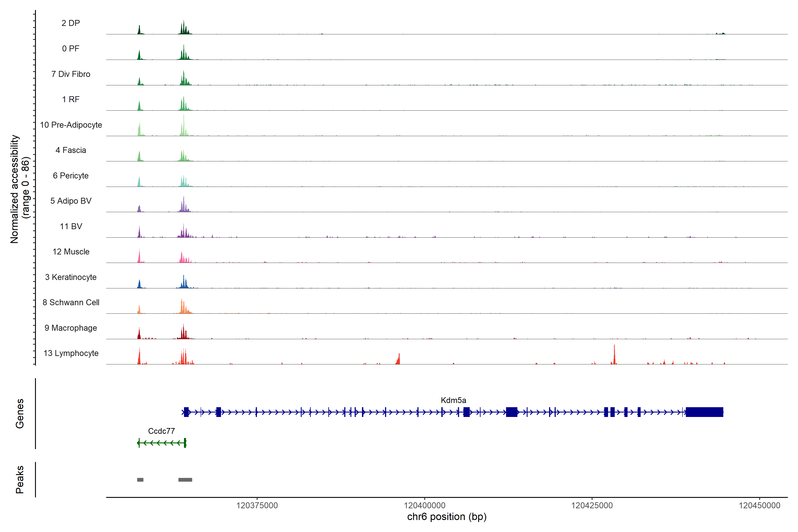Click the 120450000 axis tick label
This screenshot has width=798, height=532.
click(x=759, y=505)
